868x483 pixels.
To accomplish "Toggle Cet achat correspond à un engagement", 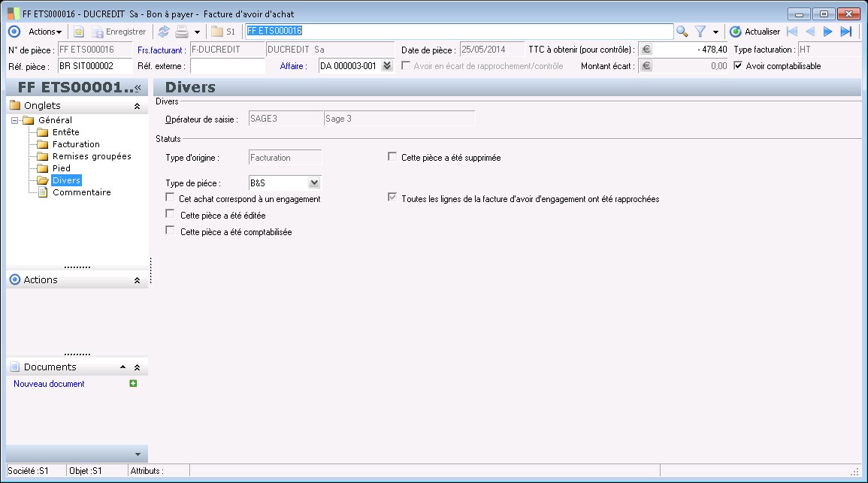I will [170, 198].
